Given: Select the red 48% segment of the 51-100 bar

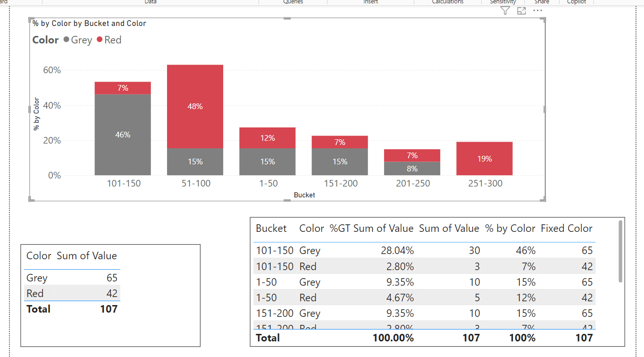Looking at the screenshot, I should pyautogui.click(x=195, y=107).
